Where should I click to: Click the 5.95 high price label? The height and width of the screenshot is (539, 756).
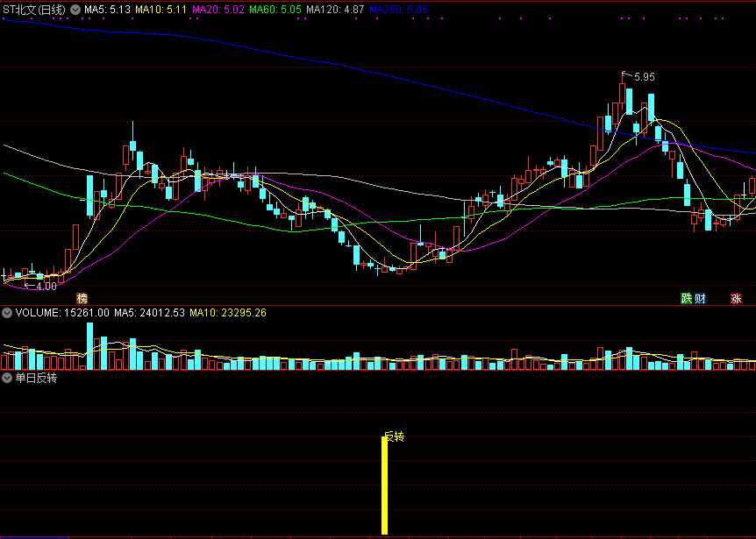click(644, 77)
